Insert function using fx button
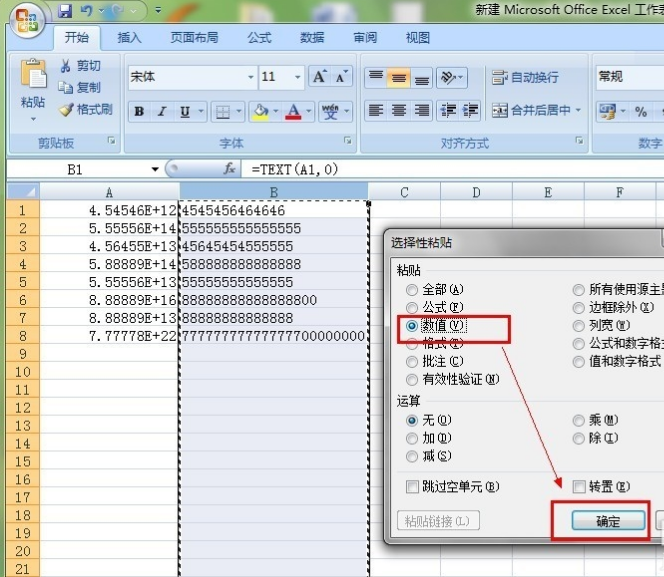Image resolution: width=664 pixels, height=577 pixels. coord(229,169)
